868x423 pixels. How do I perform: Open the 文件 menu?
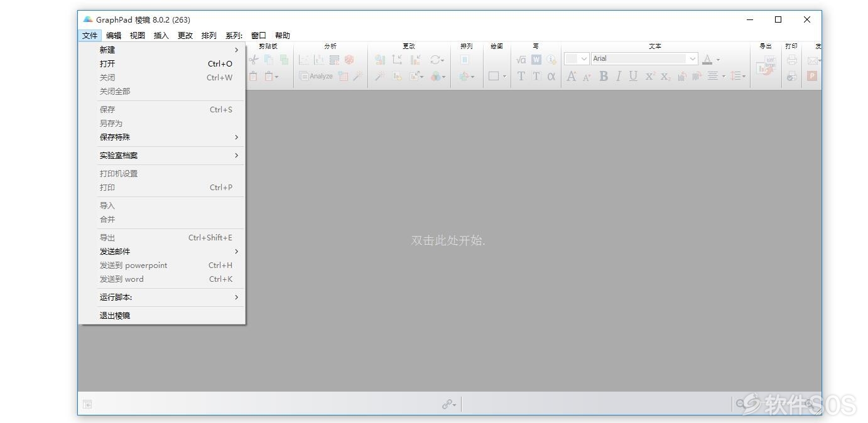pyautogui.click(x=90, y=36)
